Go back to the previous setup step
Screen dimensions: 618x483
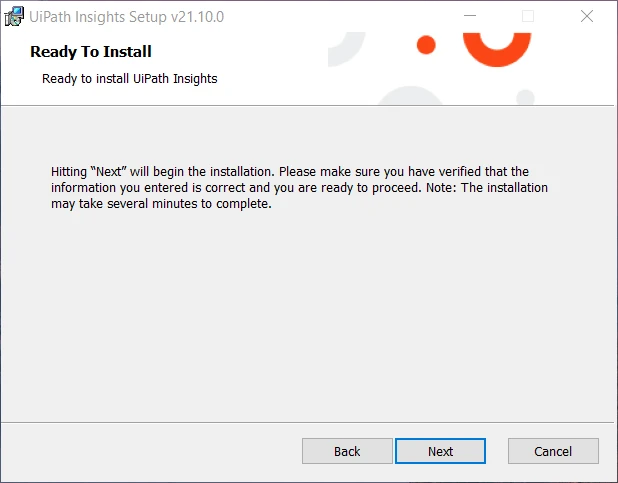pyautogui.click(x=347, y=451)
